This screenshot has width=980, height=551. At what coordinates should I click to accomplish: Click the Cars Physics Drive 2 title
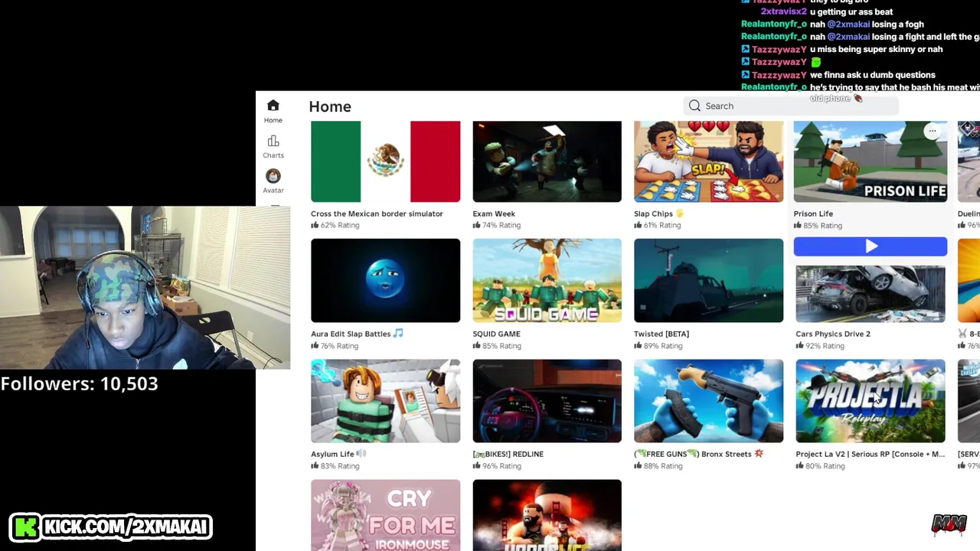click(x=833, y=334)
